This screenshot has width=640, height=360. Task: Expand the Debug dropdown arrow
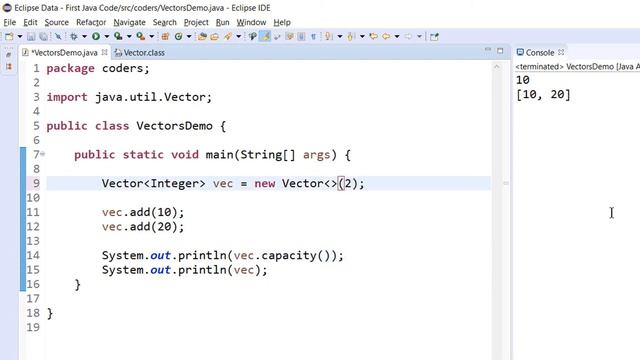pyautogui.click(x=84, y=37)
